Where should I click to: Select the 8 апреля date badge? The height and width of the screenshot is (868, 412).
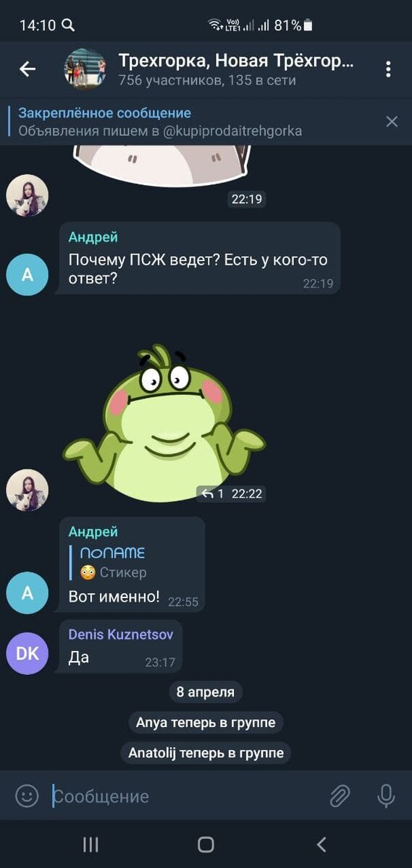206,692
